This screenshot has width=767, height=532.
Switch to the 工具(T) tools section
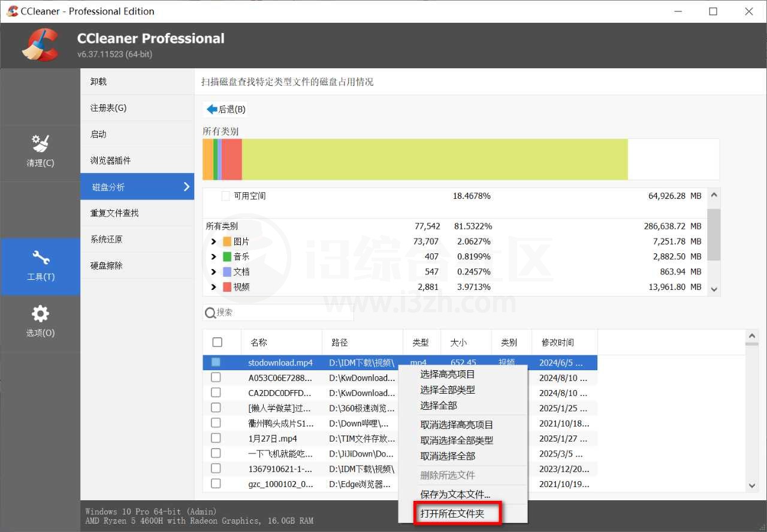pos(40,266)
